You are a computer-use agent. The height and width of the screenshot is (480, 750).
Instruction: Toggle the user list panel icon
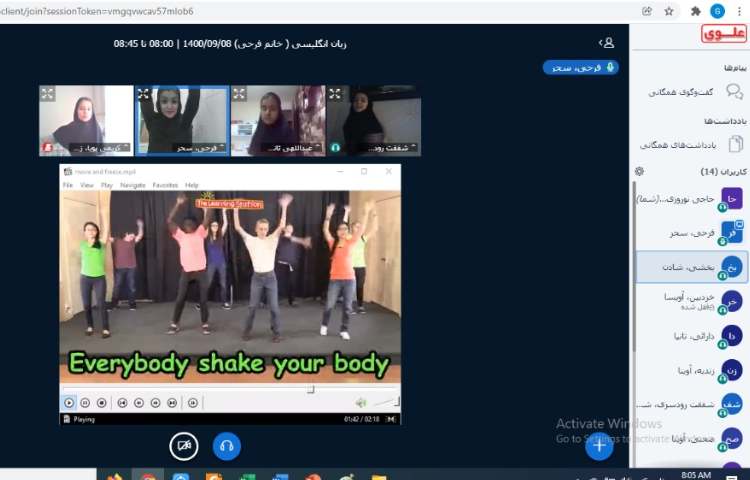pyautogui.click(x=607, y=43)
